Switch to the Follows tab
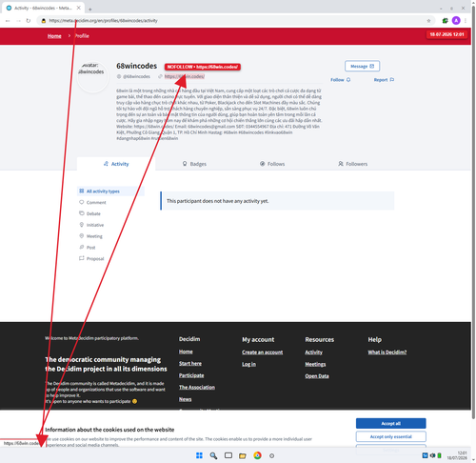Image resolution: width=476 pixels, height=463 pixels. tap(272, 164)
